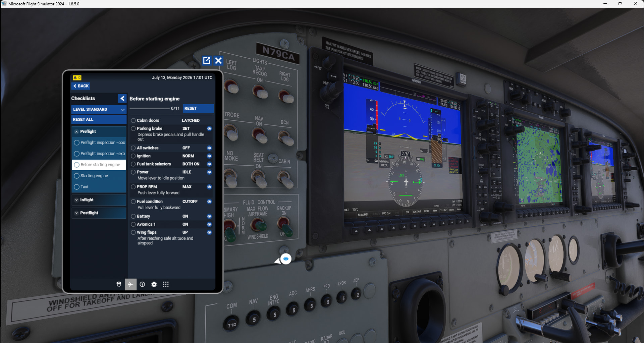The width and height of the screenshot is (644, 343).
Task: Open the info icon in the tablet's bottom bar
Action: tap(142, 284)
